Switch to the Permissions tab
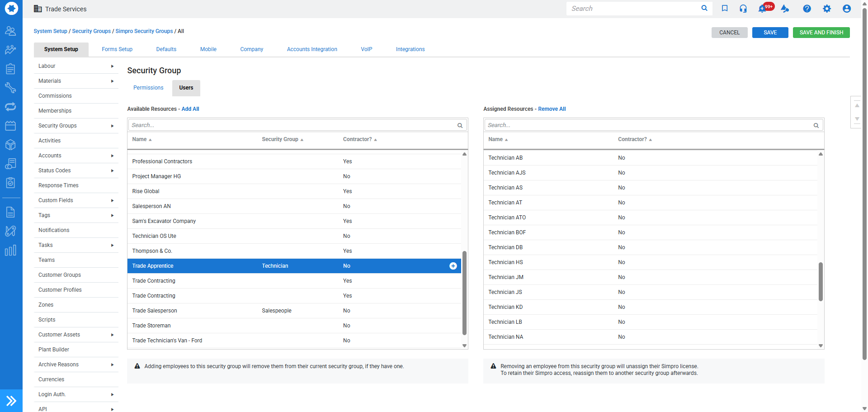Viewport: 868px width, 412px height. (x=148, y=88)
